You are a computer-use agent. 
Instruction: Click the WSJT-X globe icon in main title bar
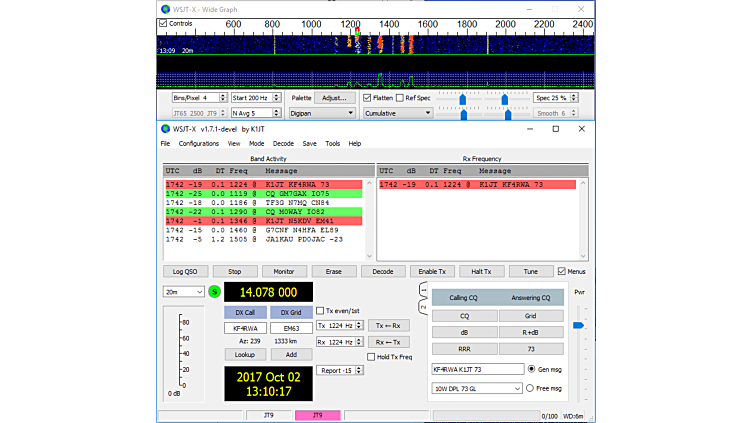pyautogui.click(x=165, y=129)
